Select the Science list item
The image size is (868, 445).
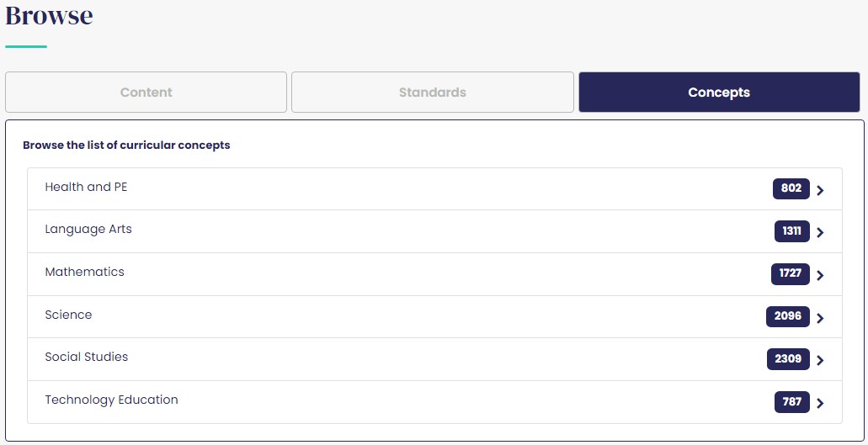pyautogui.click(x=68, y=315)
